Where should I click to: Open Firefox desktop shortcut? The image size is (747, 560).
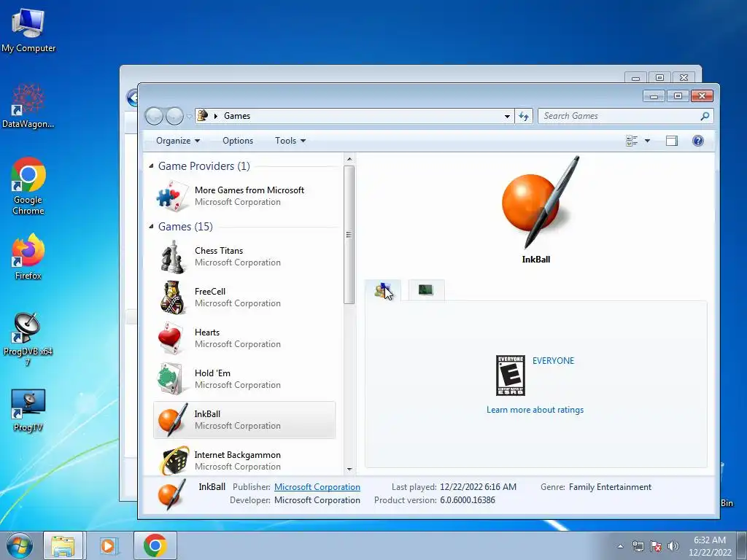tap(28, 256)
